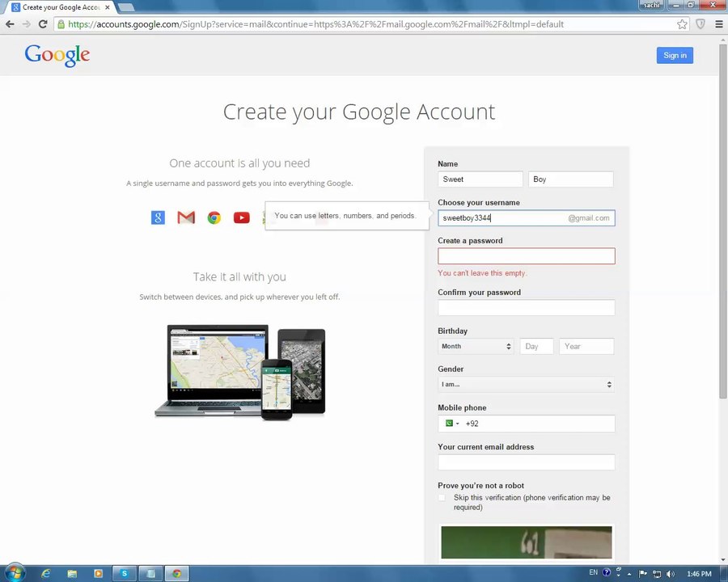Click the Create your Google Account tab
The height and width of the screenshot is (582, 728).
point(61,7)
